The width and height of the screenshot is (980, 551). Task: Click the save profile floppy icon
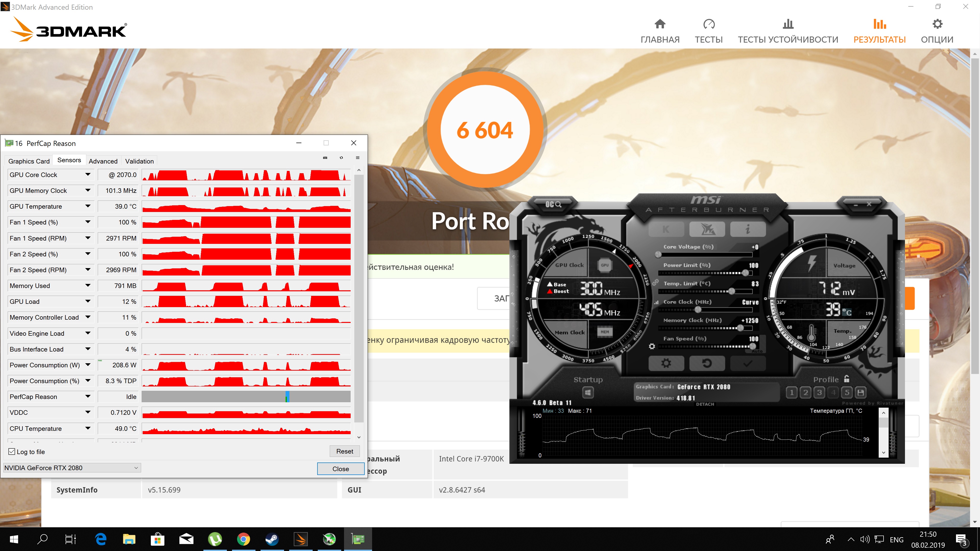pyautogui.click(x=861, y=392)
